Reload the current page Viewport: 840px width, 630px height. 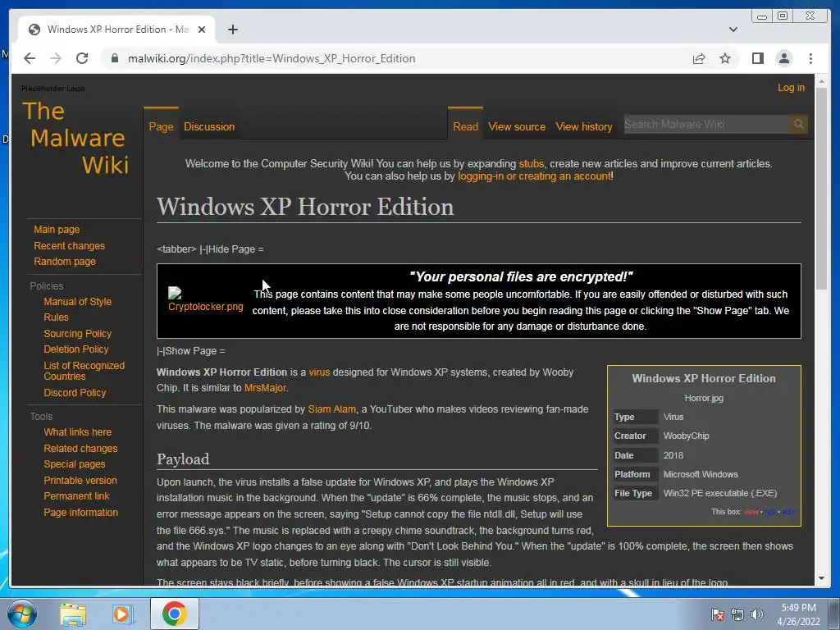(82, 58)
